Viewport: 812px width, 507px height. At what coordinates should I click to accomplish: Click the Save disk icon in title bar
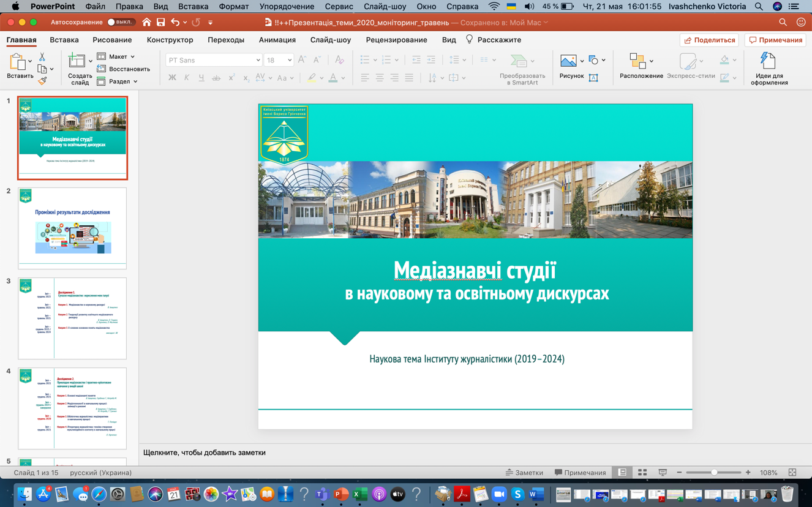(x=160, y=23)
